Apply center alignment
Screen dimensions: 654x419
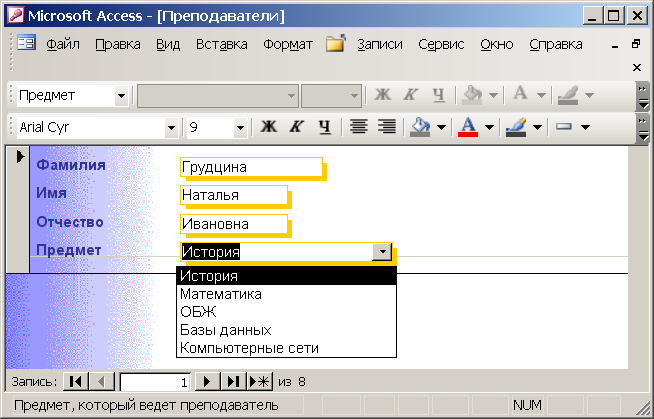359,127
